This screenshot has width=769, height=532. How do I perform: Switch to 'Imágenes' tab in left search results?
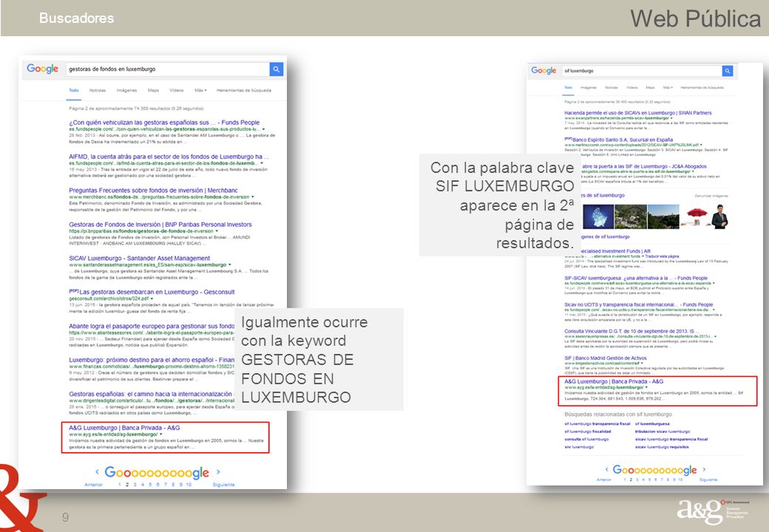[126, 90]
